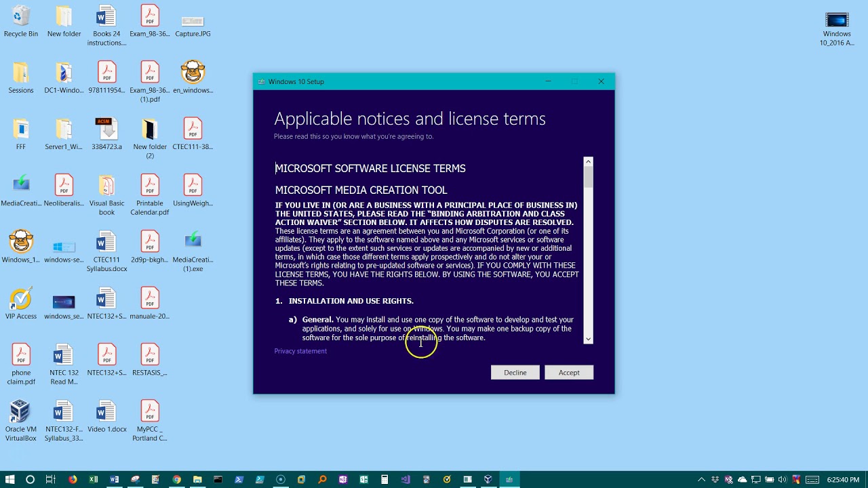Select the CTEC111 Syllabus.docx file
This screenshot has width=868, height=488.
point(106,251)
